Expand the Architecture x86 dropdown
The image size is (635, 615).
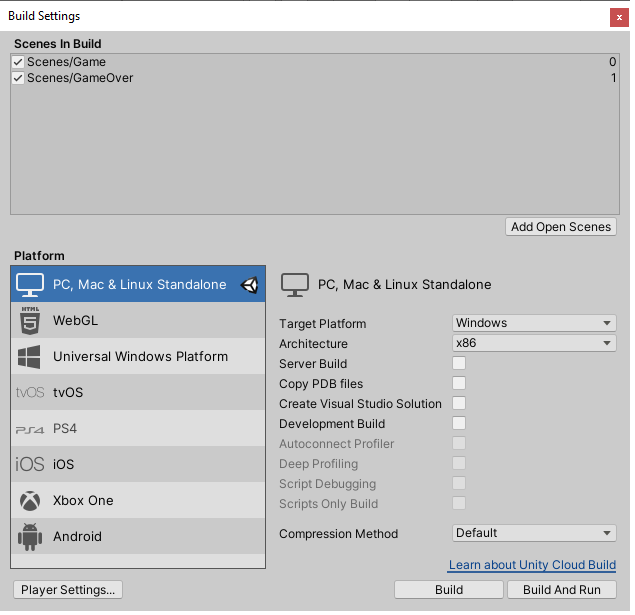pos(533,343)
